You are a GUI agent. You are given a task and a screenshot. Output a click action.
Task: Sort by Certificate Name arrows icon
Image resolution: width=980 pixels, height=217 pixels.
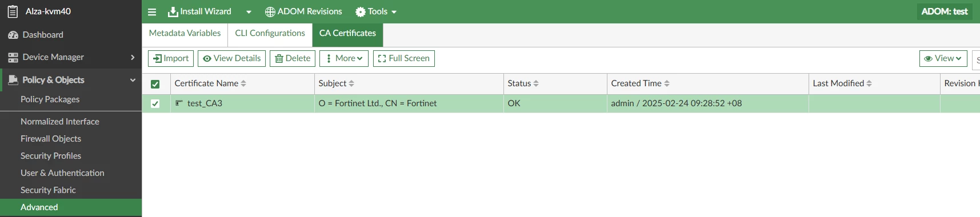pos(243,83)
